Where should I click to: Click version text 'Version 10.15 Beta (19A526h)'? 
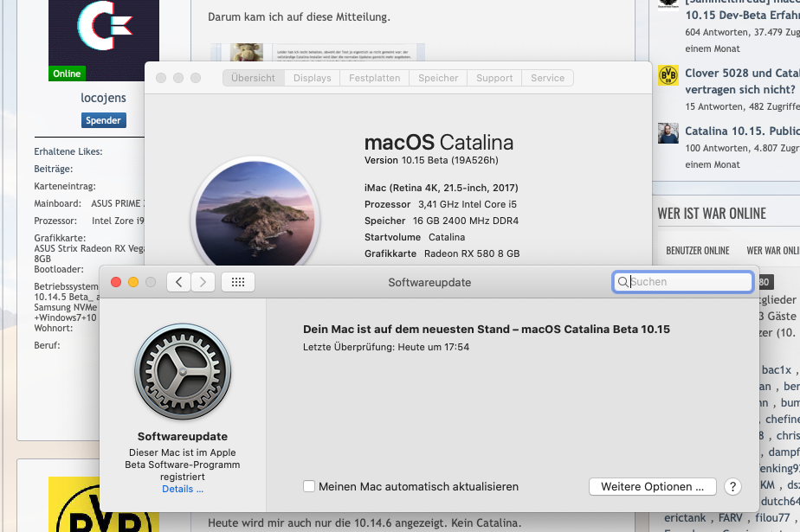pyautogui.click(x=431, y=160)
